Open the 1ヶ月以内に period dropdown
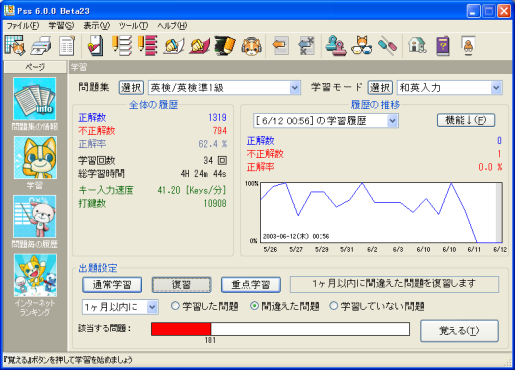The image size is (515, 370). point(152,307)
